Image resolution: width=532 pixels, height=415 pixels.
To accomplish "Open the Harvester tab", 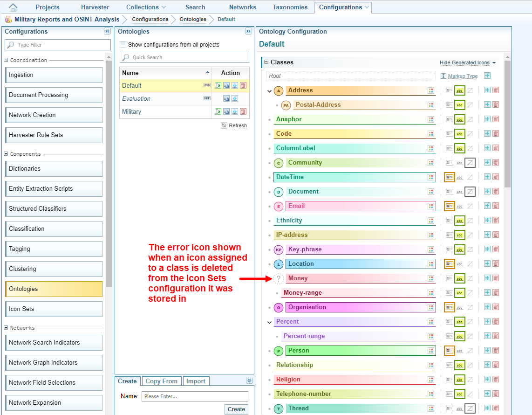I will (95, 7).
